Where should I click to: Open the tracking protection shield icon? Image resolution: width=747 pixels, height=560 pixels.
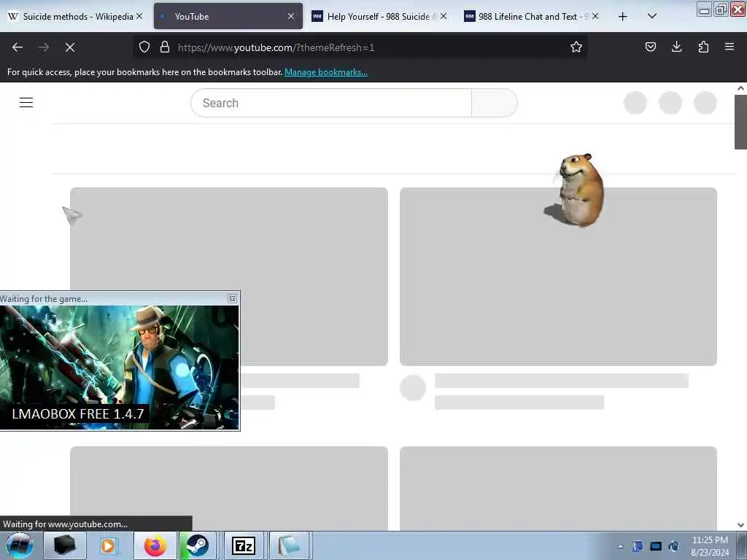point(144,47)
